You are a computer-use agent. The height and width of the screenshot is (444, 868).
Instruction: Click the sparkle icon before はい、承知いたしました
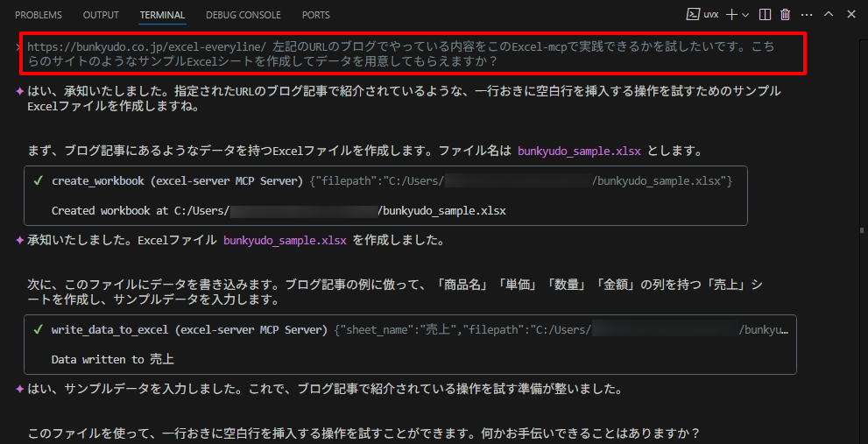(x=19, y=91)
